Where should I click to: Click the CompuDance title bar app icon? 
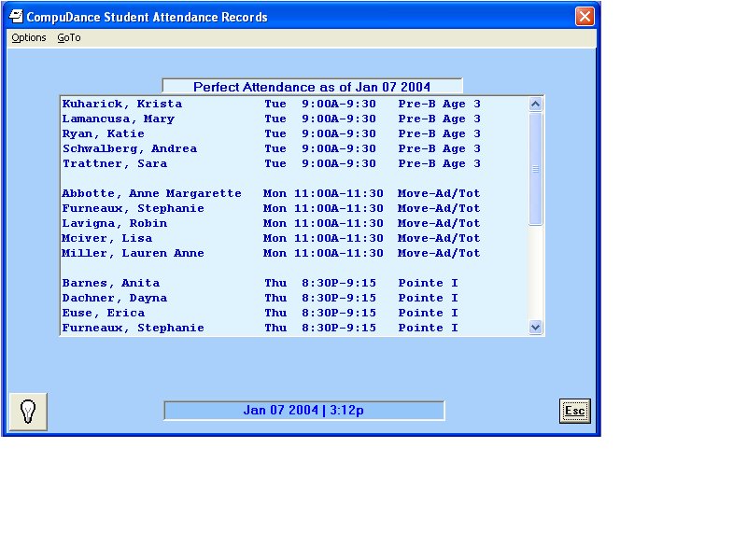16,17
